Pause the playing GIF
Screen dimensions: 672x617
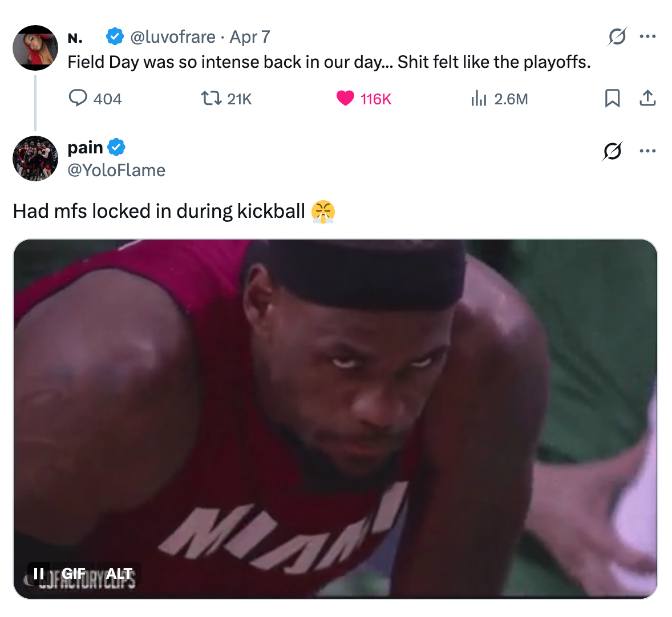tap(38, 574)
